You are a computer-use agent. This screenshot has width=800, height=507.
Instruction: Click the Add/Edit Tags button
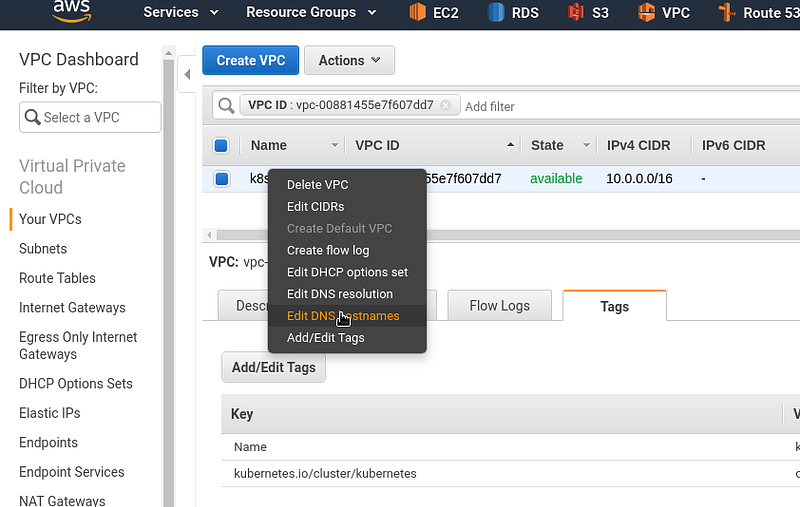click(x=273, y=367)
